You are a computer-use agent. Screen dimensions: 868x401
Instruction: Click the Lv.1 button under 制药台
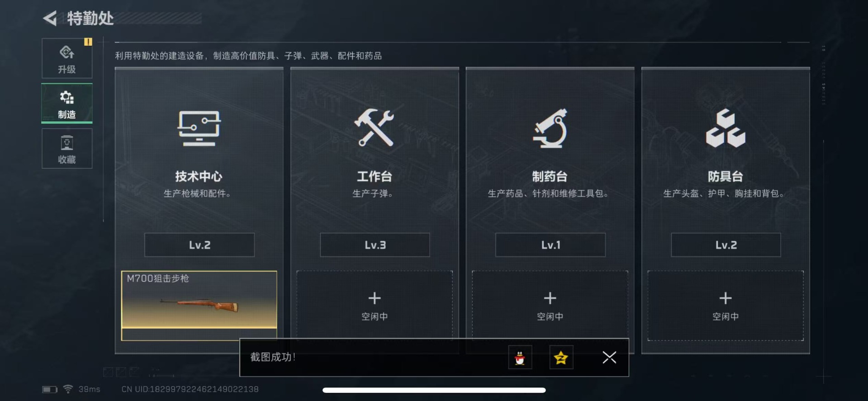point(550,245)
